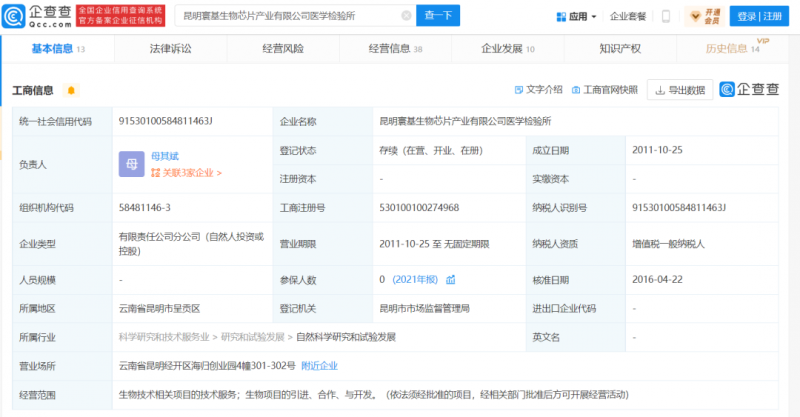
Task: Clear the search box with the X icon
Action: [x=406, y=16]
